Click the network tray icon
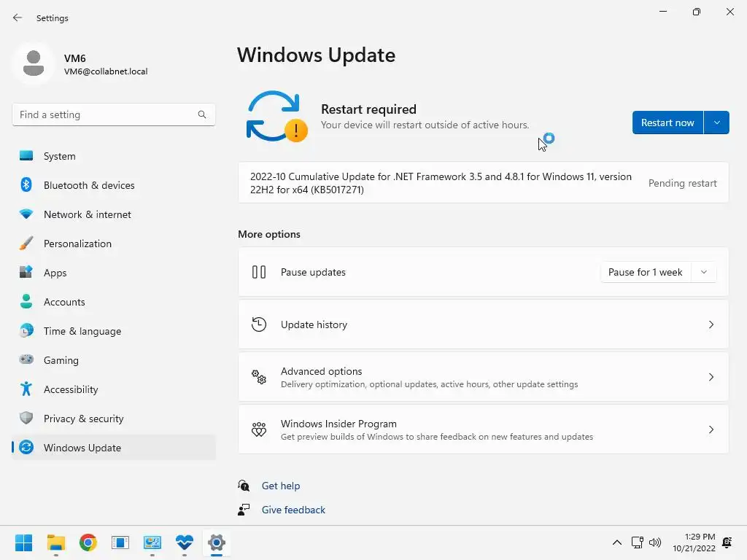 [x=638, y=542]
